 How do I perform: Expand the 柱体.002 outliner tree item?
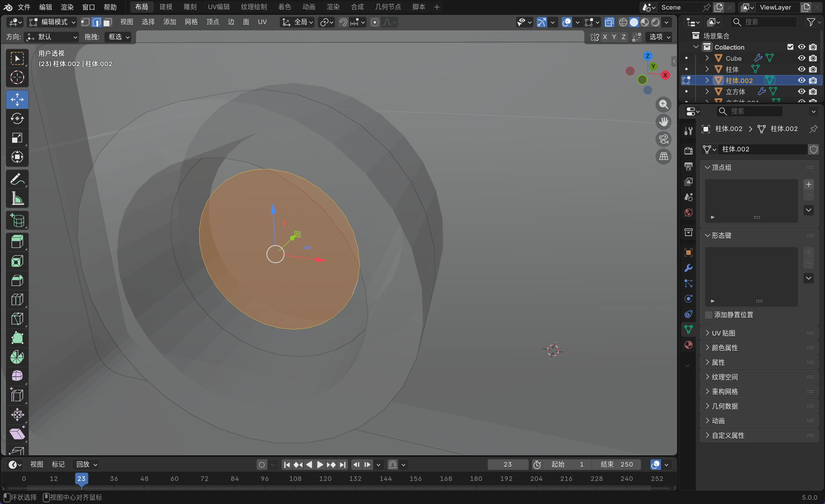click(x=707, y=80)
